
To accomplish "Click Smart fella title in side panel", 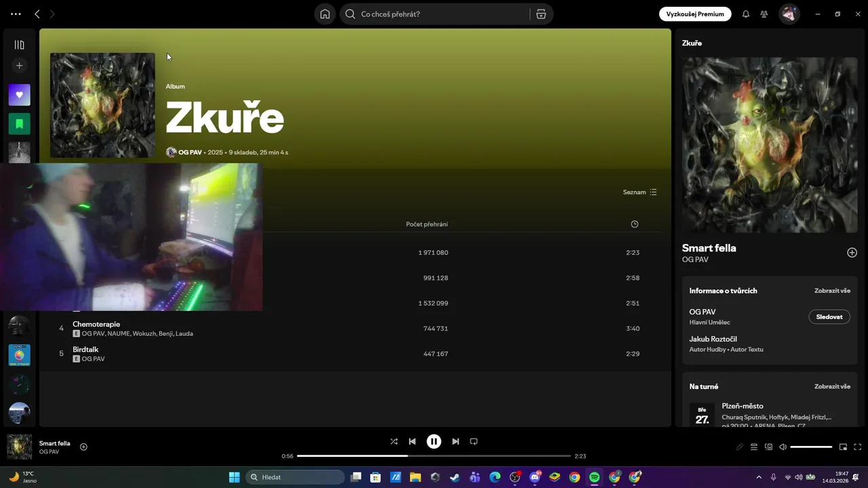I will pyautogui.click(x=709, y=248).
